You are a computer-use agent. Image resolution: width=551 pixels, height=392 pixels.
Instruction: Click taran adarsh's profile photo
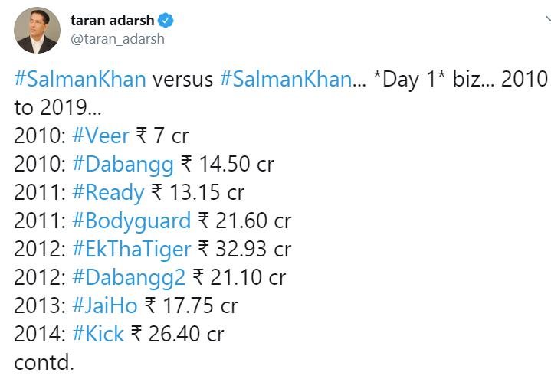pos(37,31)
